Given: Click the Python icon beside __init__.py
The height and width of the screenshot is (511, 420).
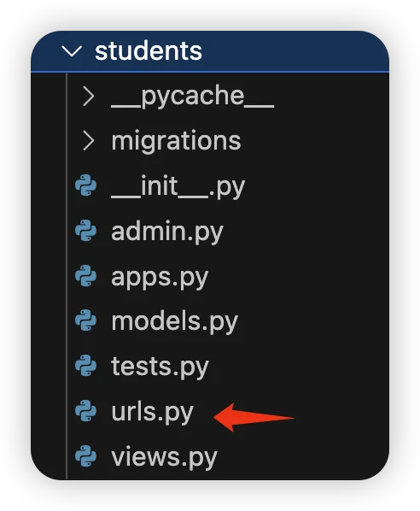Looking at the screenshot, I should coord(86,185).
